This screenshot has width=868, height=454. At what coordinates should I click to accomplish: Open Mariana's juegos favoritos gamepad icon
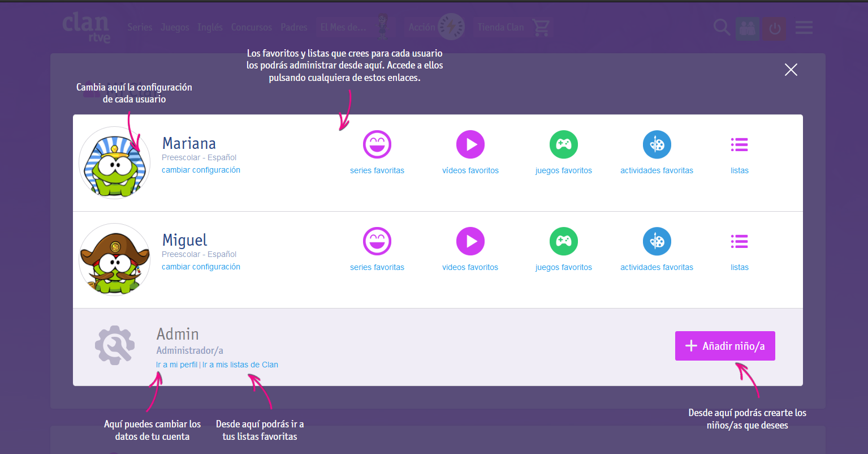564,144
